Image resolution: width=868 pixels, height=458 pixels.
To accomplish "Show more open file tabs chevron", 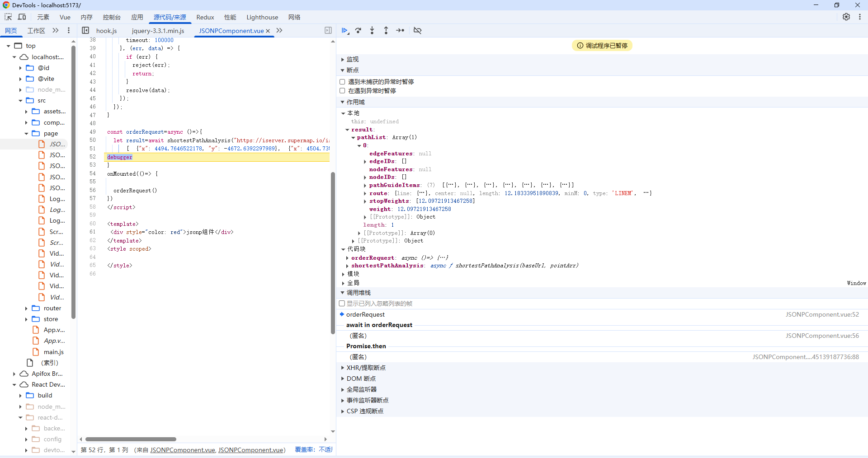I will (279, 30).
